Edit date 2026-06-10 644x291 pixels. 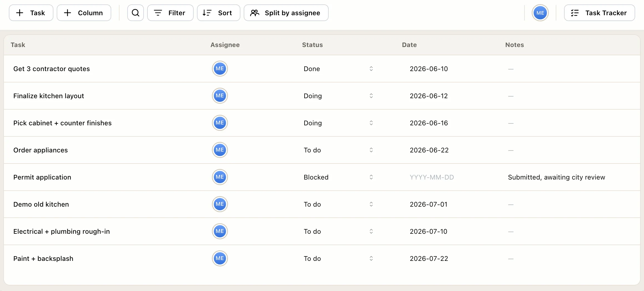click(x=429, y=69)
